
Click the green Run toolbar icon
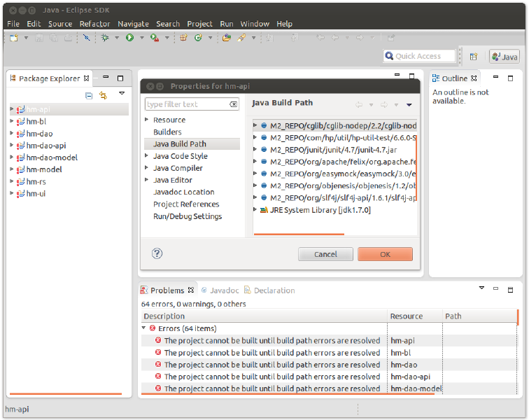pos(129,38)
